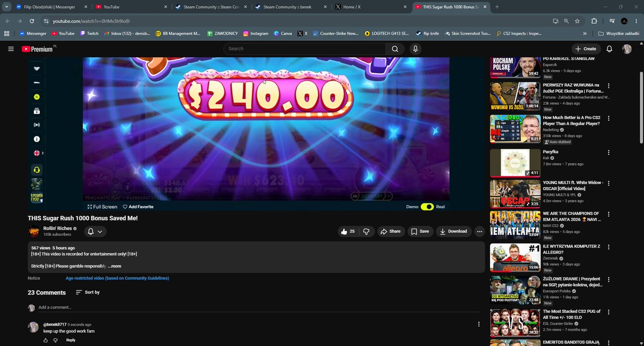Viewport: 644px width, 346px height.
Task: Open the Instagram bookmark
Action: coord(255,33)
